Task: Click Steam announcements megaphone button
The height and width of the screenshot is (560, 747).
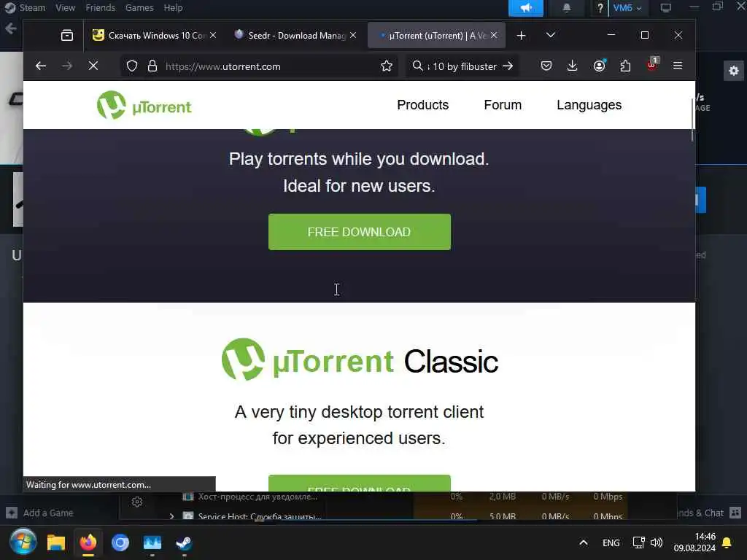Action: (526, 8)
